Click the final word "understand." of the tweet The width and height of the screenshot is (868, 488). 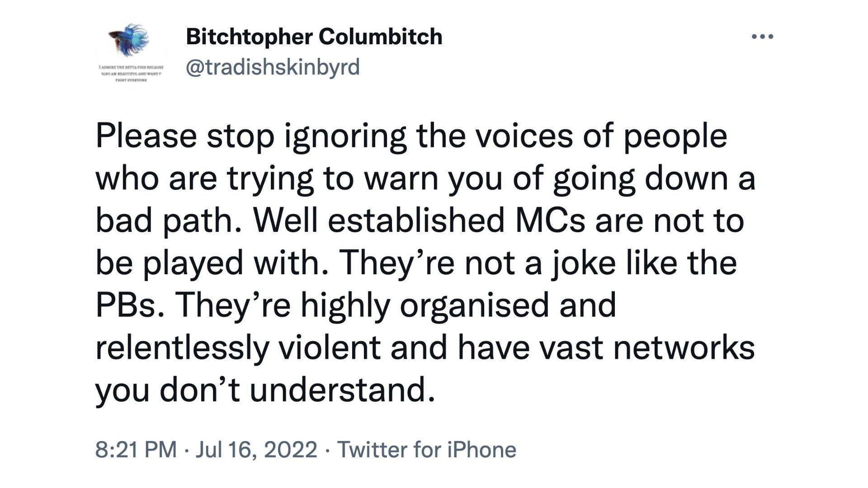tap(343, 389)
